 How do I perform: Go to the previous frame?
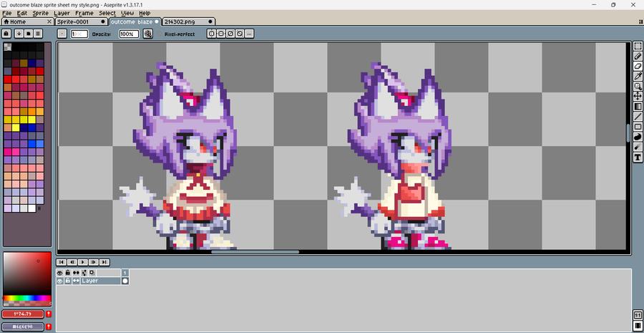tap(72, 262)
